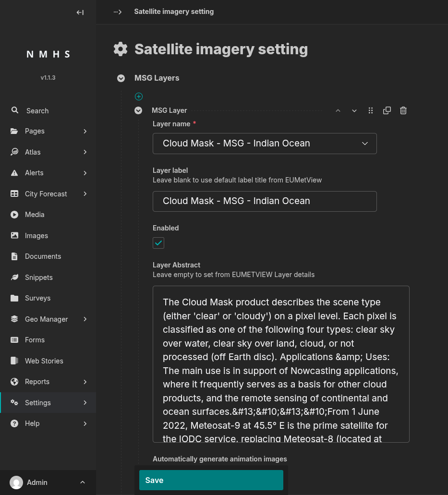Click the Documents file icon
This screenshot has height=495, width=448.
tap(14, 256)
